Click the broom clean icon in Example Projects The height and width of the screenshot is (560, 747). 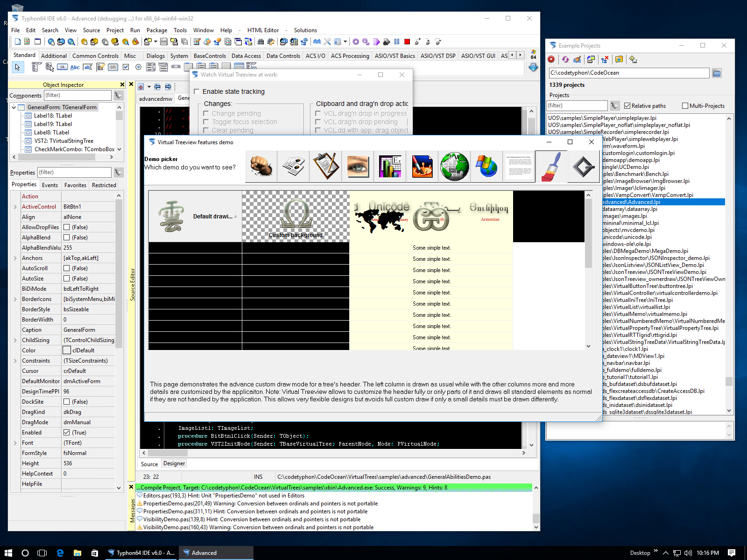click(x=577, y=59)
